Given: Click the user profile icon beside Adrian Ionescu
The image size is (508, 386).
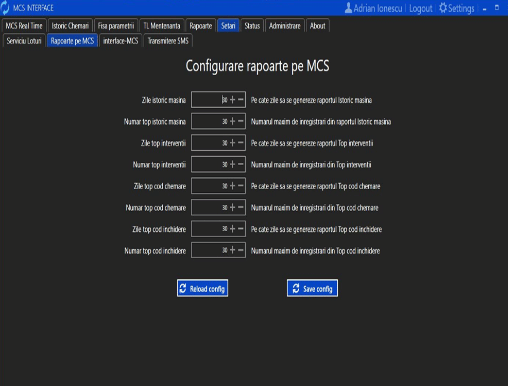Looking at the screenshot, I should 348,8.
